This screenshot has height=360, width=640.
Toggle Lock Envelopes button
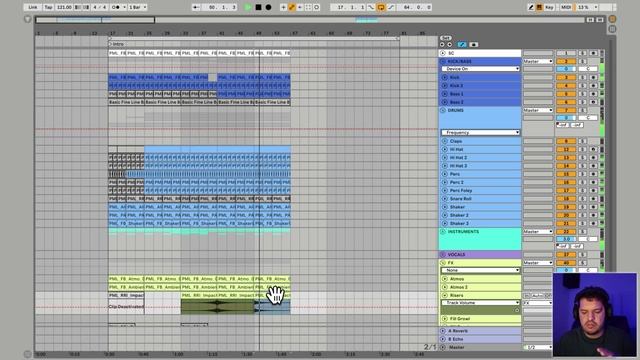coord(473,44)
